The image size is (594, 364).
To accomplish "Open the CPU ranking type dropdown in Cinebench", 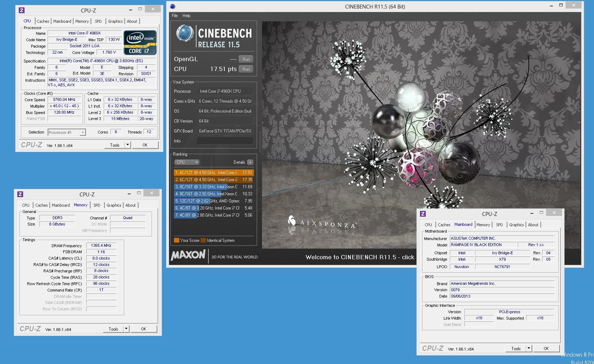I will pyautogui.click(x=187, y=162).
